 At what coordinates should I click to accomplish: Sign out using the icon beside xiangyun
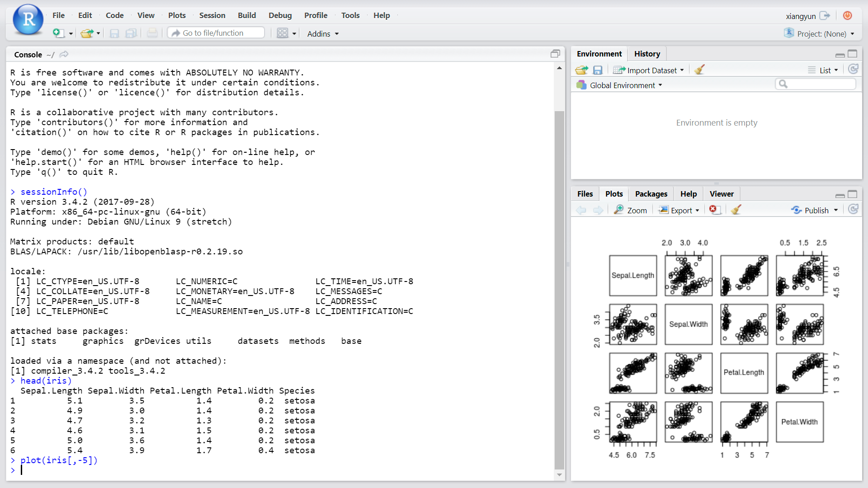825,16
